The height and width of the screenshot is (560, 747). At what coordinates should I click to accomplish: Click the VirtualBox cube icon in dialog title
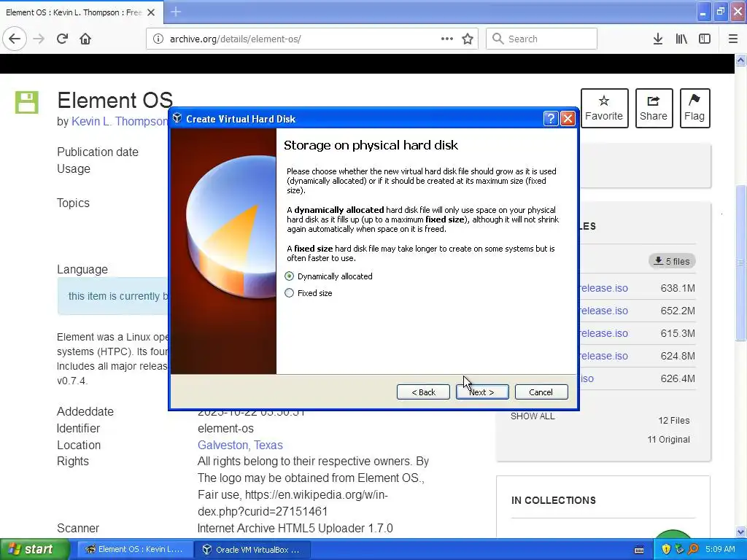click(177, 119)
